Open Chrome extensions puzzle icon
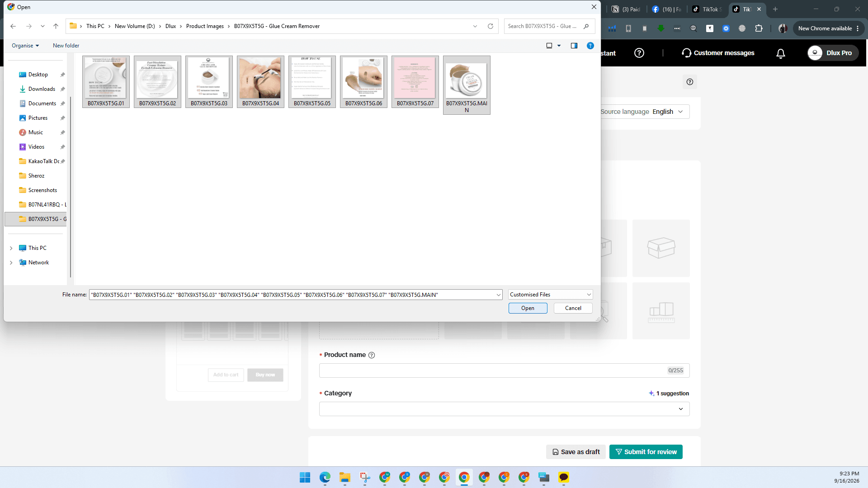Viewport: 868px width, 488px height. tap(759, 28)
